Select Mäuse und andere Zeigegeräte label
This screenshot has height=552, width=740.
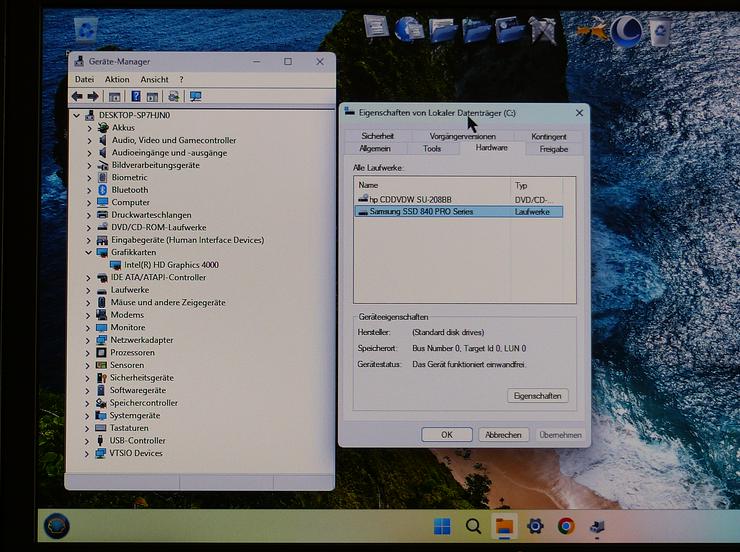[x=168, y=302]
